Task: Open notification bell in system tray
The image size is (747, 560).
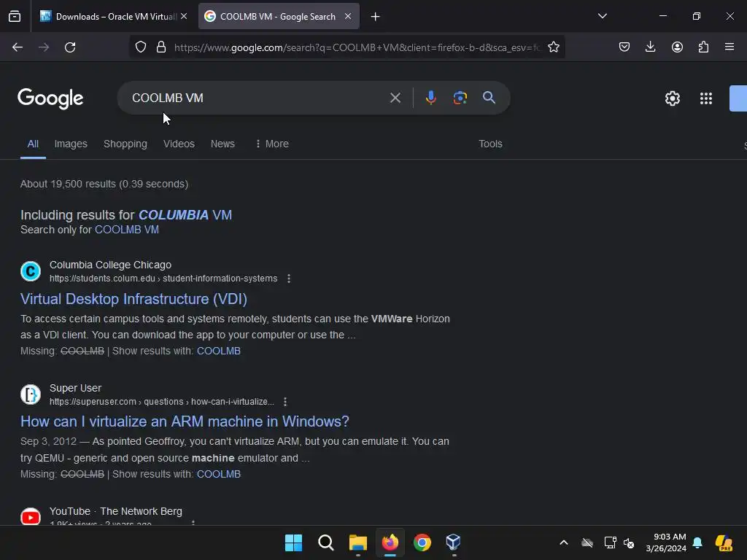Action: pyautogui.click(x=697, y=542)
